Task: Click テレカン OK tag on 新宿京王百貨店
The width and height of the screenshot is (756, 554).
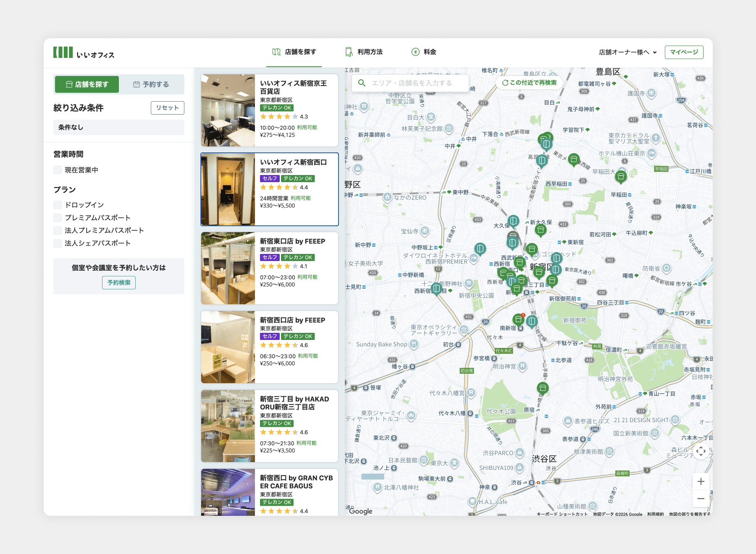Action: click(277, 108)
